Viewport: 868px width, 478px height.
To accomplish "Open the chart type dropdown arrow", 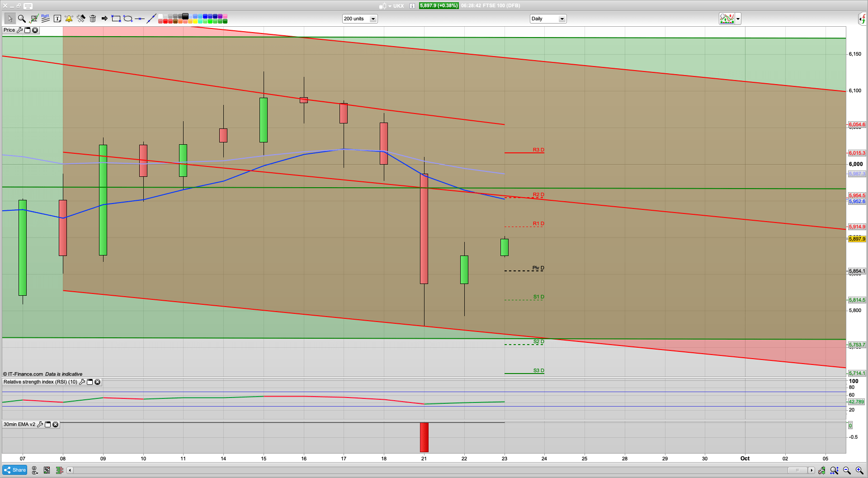I will pos(737,19).
